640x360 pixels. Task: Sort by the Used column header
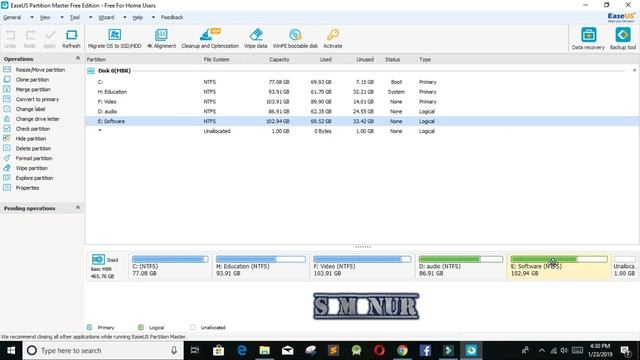click(325, 60)
